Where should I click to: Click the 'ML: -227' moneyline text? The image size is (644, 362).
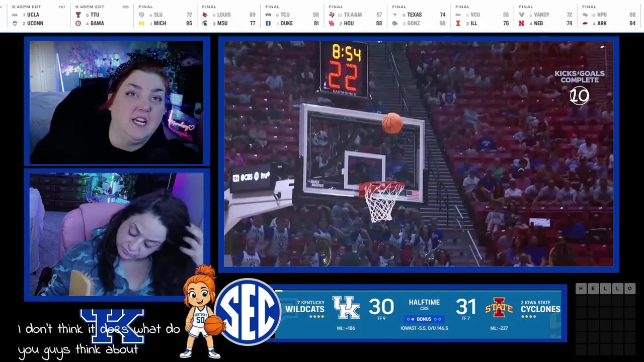pyautogui.click(x=499, y=328)
